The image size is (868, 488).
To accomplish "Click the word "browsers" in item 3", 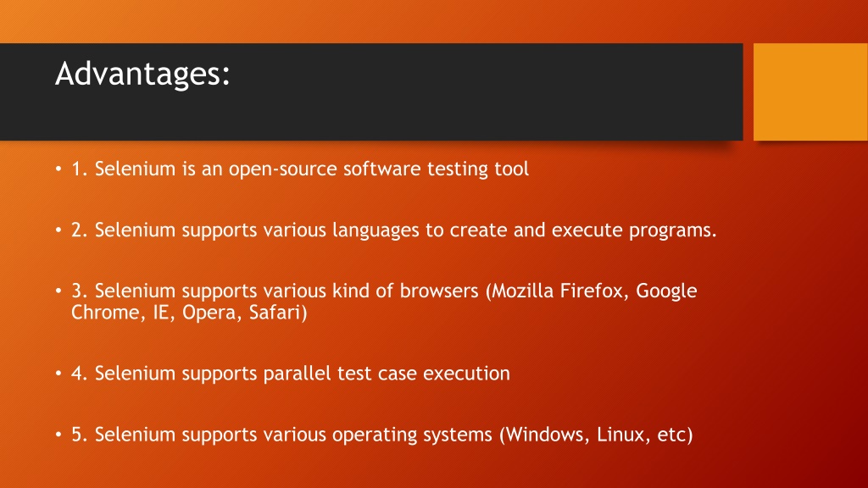I will (x=439, y=291).
